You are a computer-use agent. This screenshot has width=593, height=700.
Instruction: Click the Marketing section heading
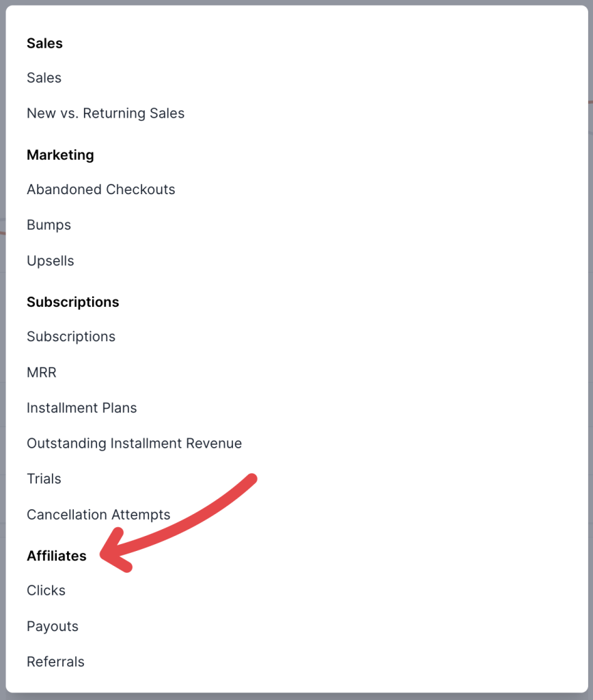(60, 155)
